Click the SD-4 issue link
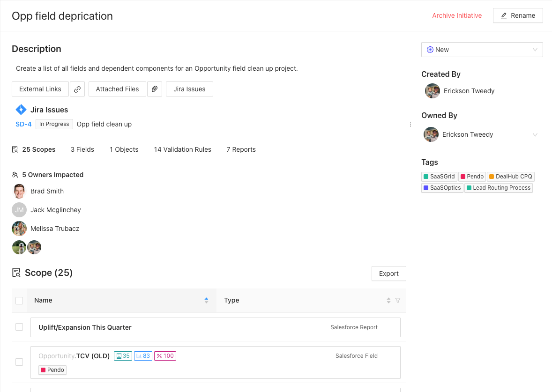 [x=23, y=124]
